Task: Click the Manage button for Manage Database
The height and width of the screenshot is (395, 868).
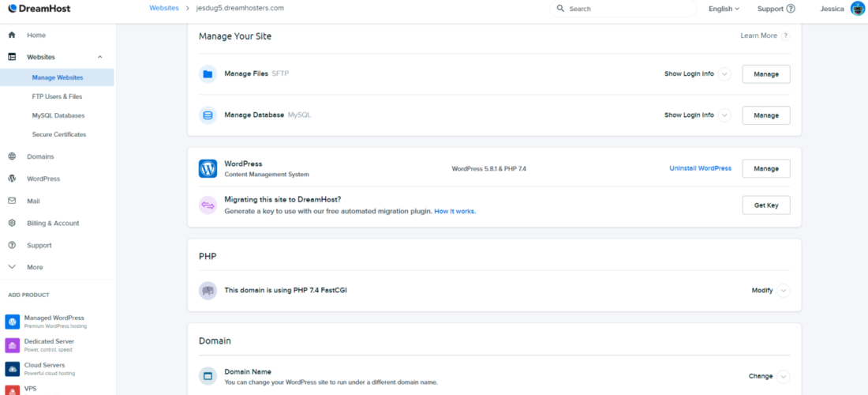Action: [766, 115]
